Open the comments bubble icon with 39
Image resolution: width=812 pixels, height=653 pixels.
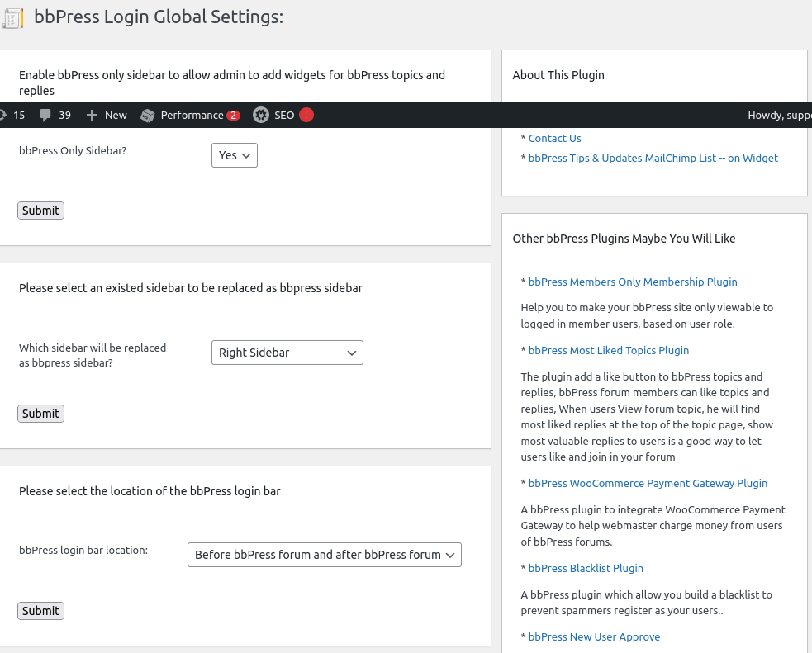45,115
